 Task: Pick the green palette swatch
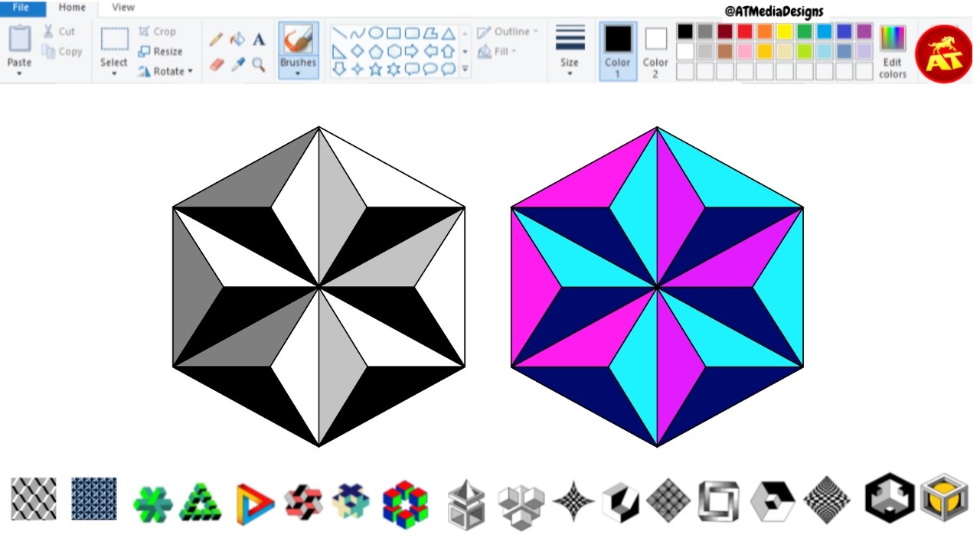[804, 32]
